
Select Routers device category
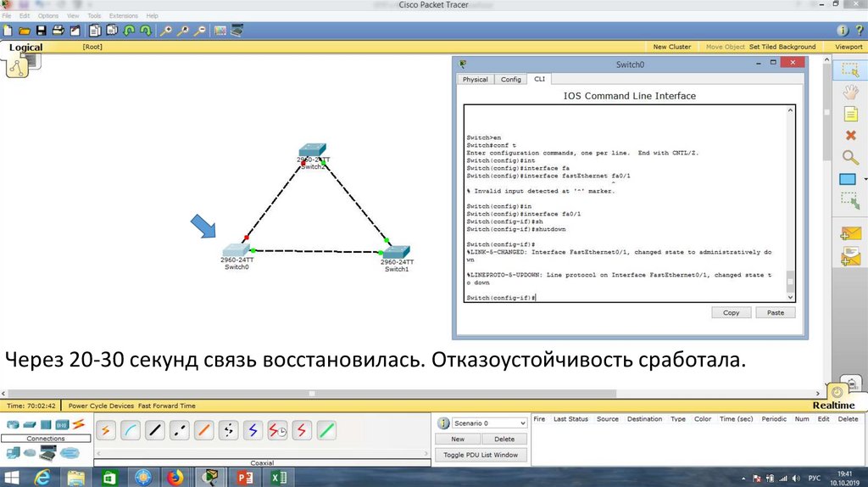(x=12, y=425)
